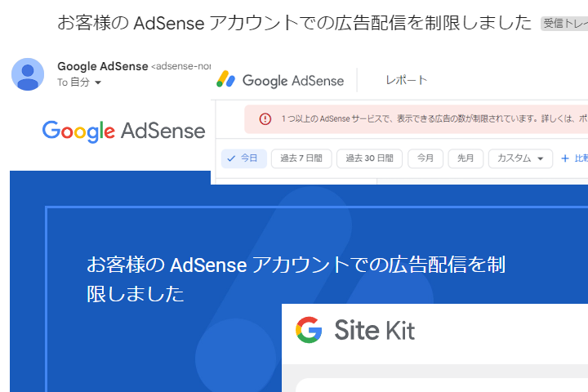This screenshot has height=392, width=588.
Task: Click the Google AdSense sender name
Action: [x=102, y=66]
